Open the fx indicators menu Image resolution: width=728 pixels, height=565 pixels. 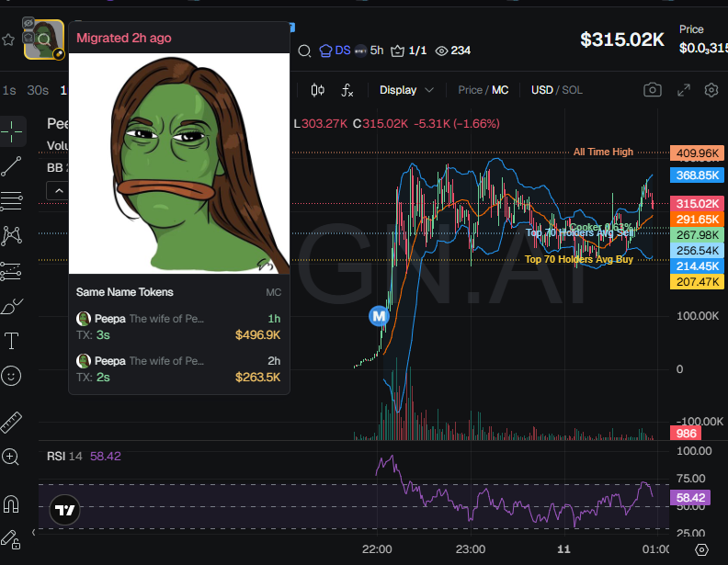(x=347, y=90)
